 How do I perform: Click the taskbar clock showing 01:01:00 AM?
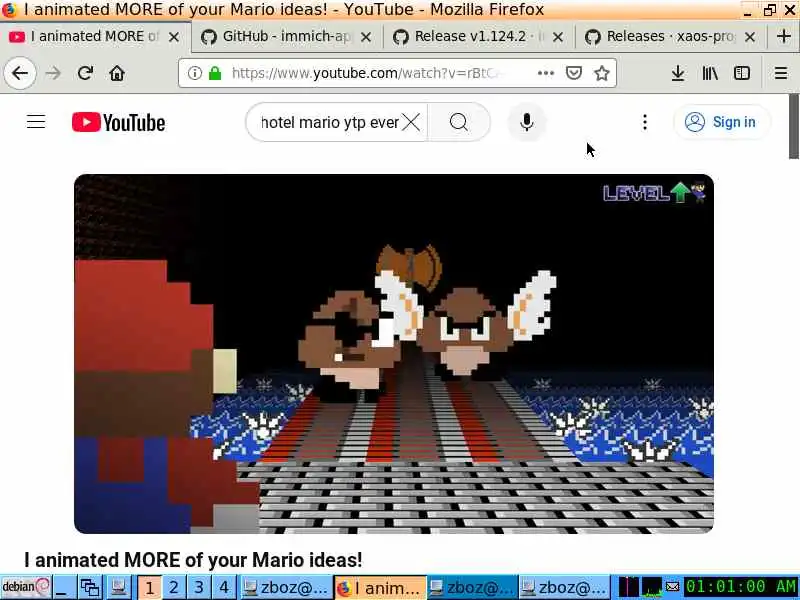coord(740,587)
